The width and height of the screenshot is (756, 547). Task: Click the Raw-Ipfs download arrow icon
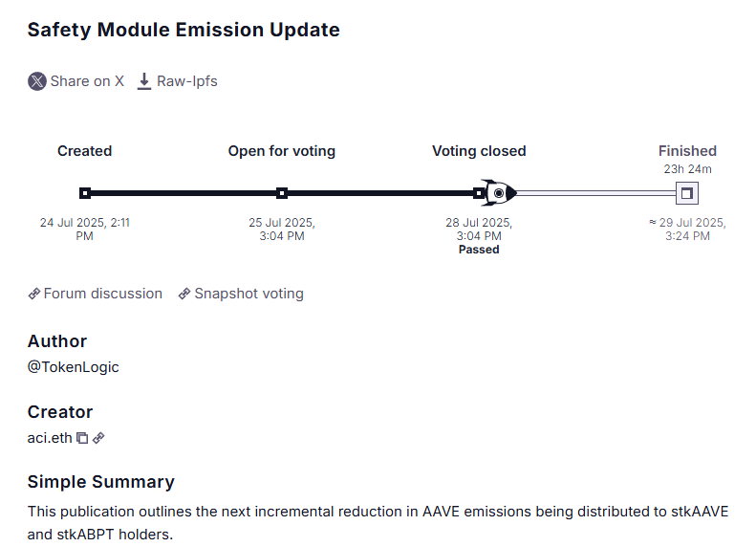tap(143, 81)
